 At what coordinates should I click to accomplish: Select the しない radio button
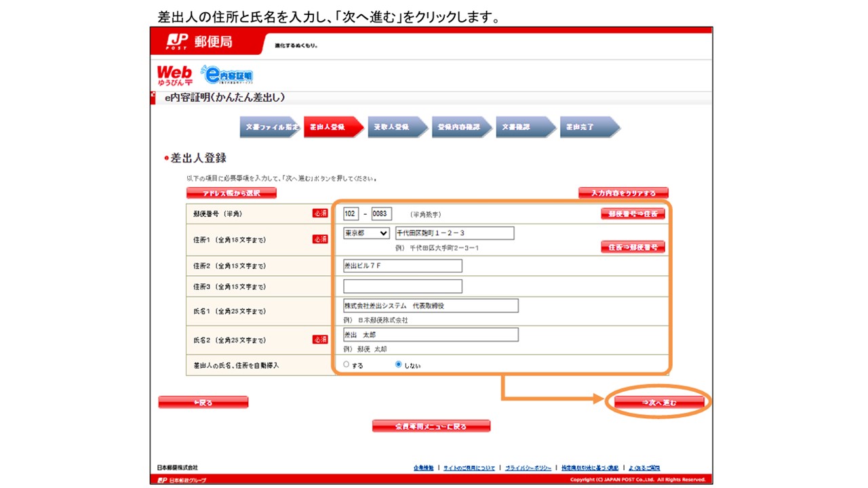click(x=399, y=365)
